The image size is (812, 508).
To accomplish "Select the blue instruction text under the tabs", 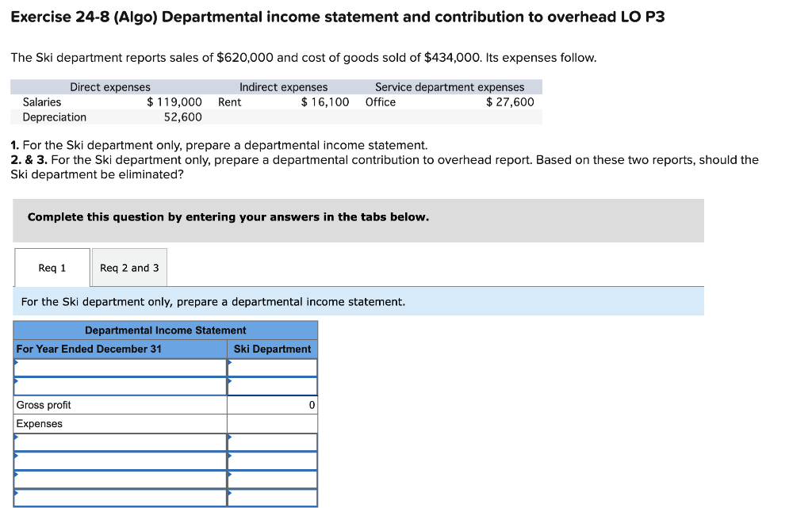I will pyautogui.click(x=213, y=302).
